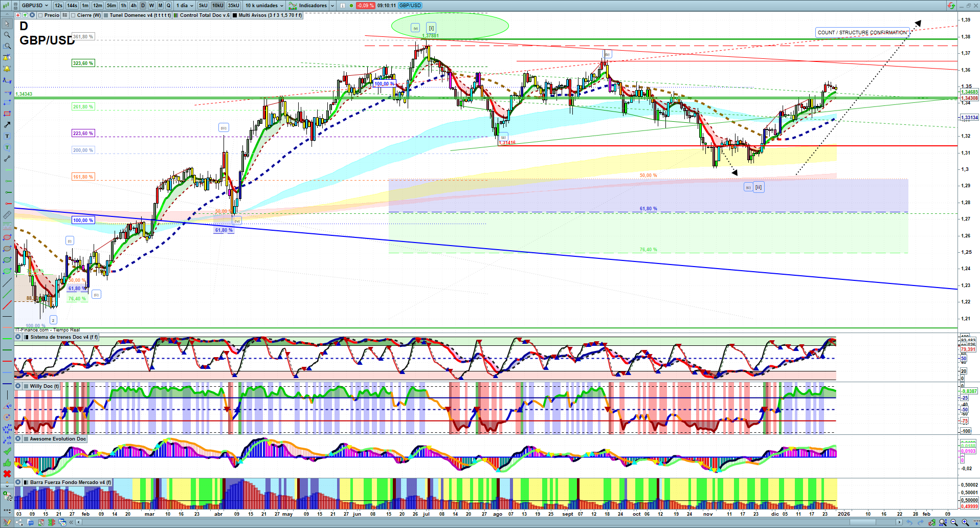Toggle the Sistema de trenes Doc v4 box
This screenshot has width=980, height=528.
pos(26,337)
